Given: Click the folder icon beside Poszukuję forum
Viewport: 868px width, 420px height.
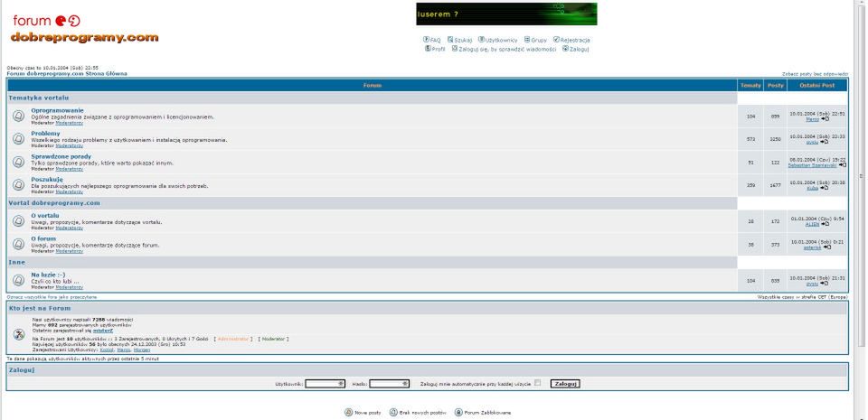Looking at the screenshot, I should (18, 185).
